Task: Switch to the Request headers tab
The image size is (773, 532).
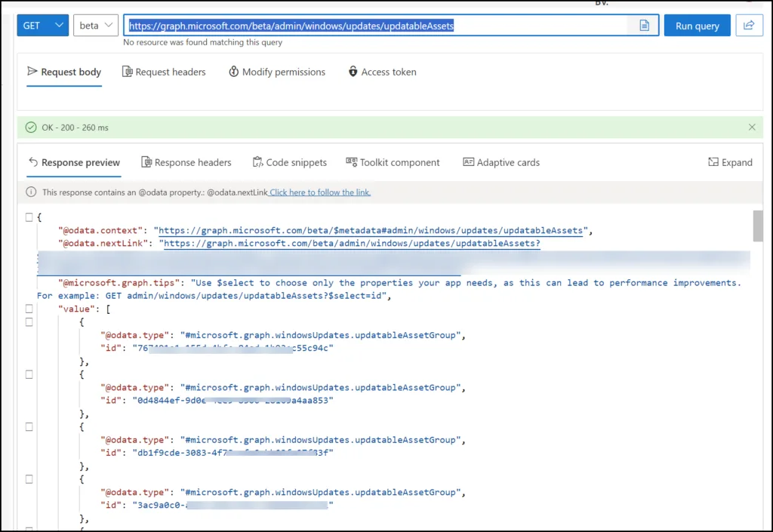Action: (164, 72)
